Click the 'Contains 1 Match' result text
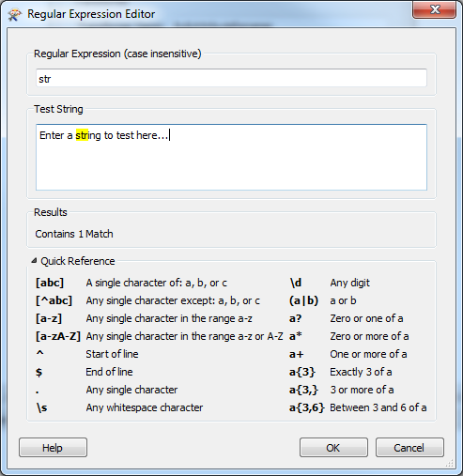This screenshot has height=476, width=463. coord(74,234)
